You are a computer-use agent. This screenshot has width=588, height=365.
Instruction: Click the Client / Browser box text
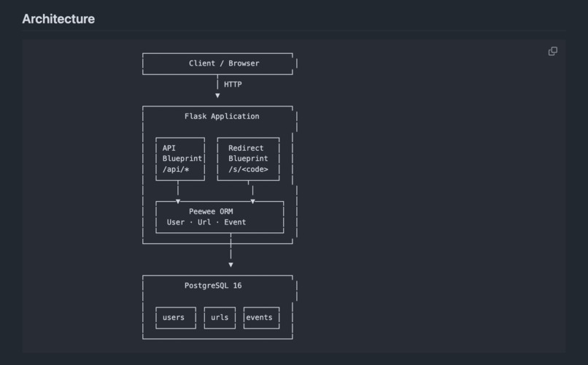224,63
